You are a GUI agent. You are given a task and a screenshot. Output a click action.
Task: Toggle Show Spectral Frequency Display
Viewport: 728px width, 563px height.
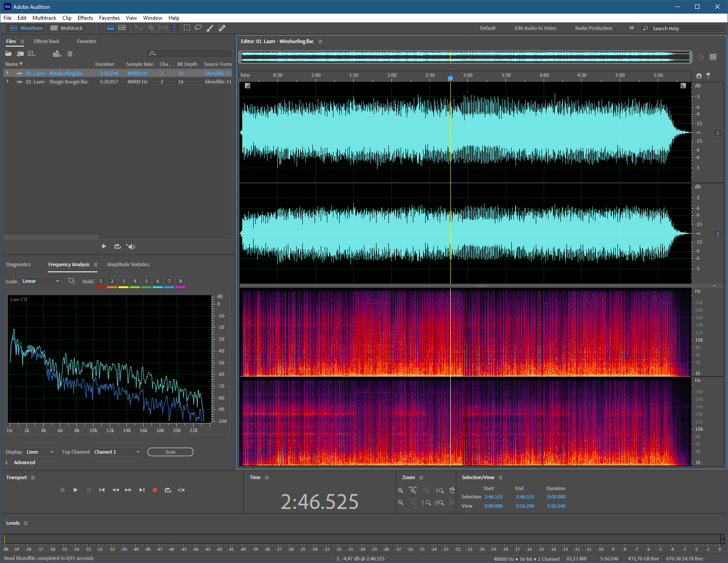(x=111, y=28)
